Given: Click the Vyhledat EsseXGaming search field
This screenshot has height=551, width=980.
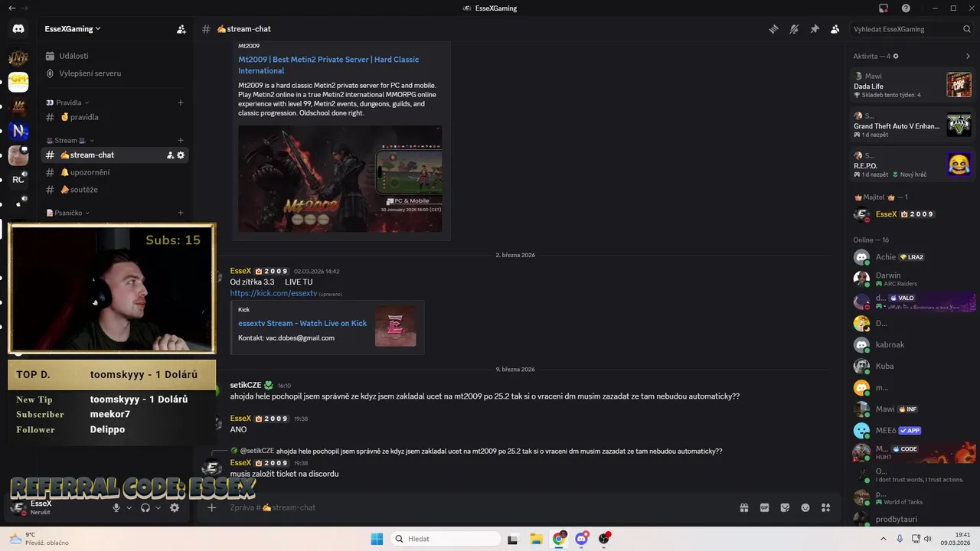Looking at the screenshot, I should point(912,29).
